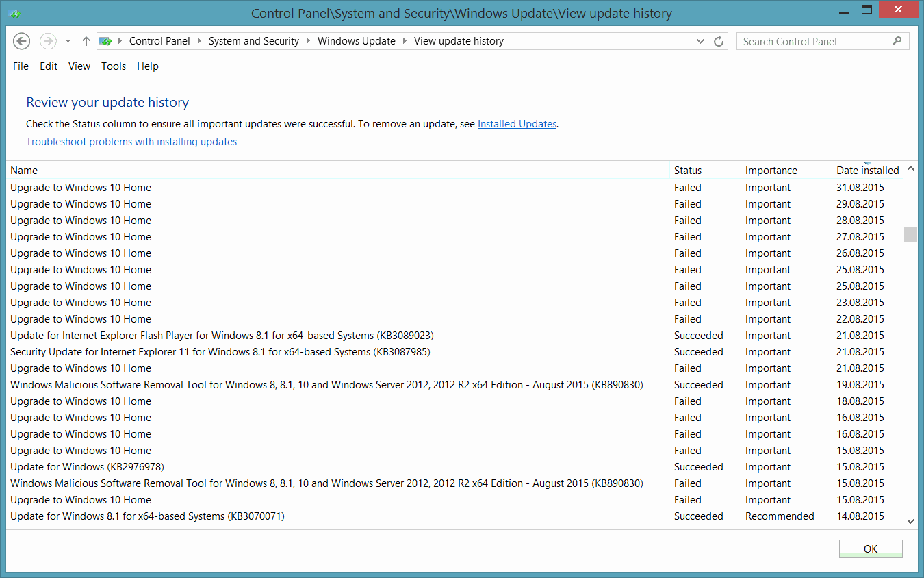Click the window icon in title bar
Screen dimensions: 924x578
click(14, 13)
